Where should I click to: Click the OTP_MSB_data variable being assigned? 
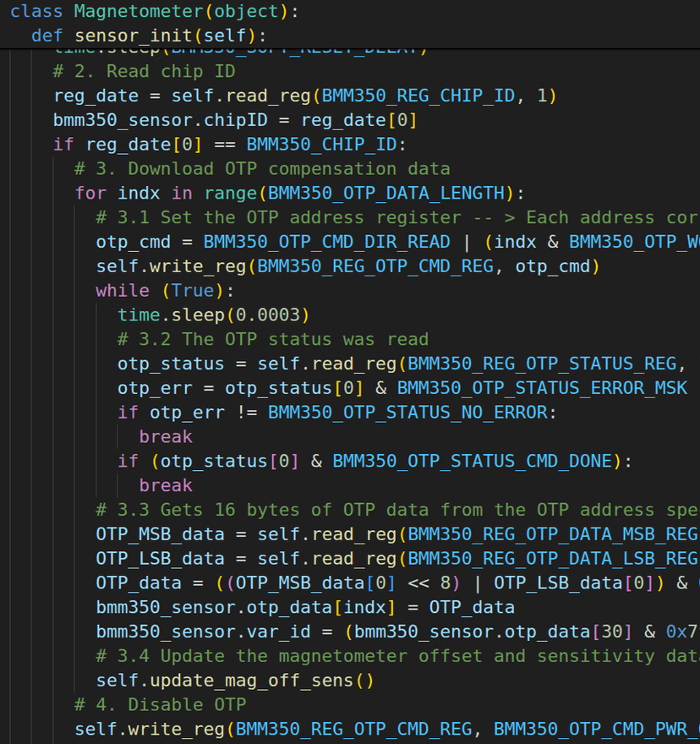pyautogui.click(x=160, y=534)
